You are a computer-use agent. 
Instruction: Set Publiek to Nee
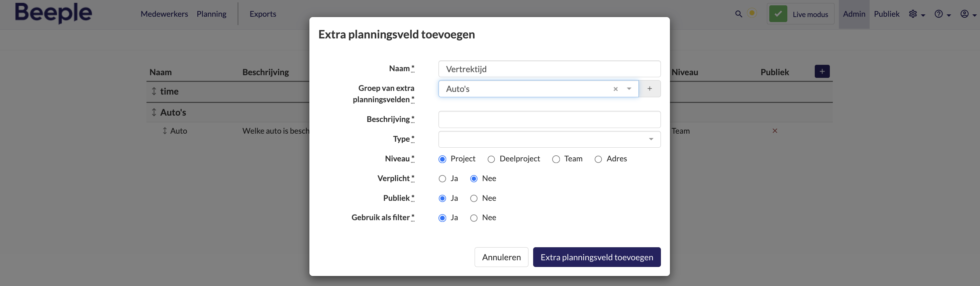point(474,198)
